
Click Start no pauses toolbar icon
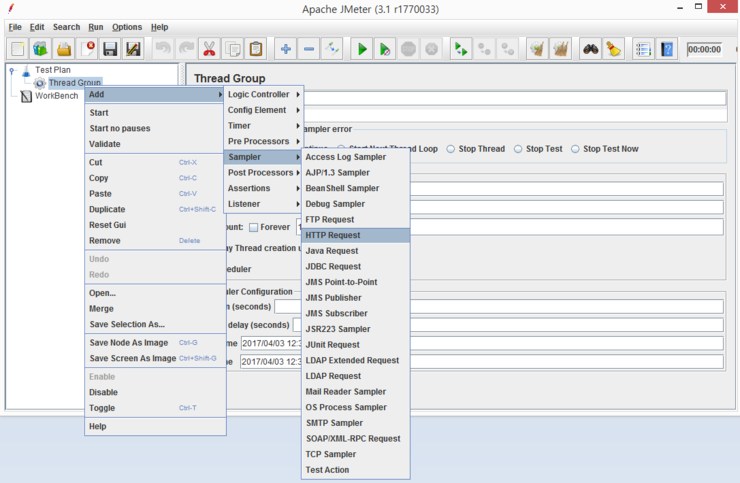pyautogui.click(x=385, y=49)
